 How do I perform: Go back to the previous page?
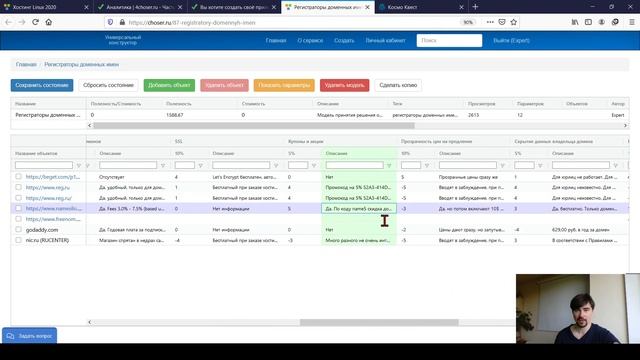9,22
